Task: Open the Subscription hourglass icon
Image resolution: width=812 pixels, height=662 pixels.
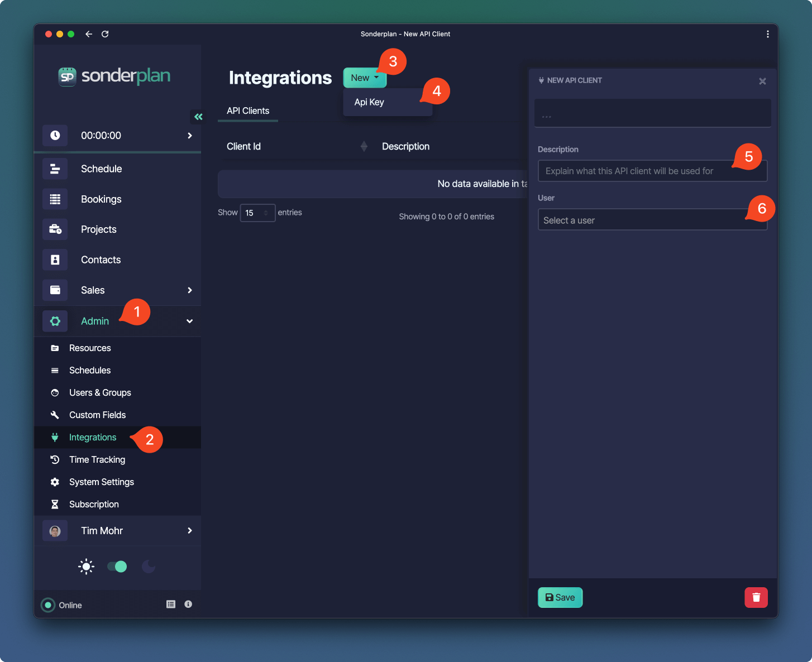Action: pos(55,504)
